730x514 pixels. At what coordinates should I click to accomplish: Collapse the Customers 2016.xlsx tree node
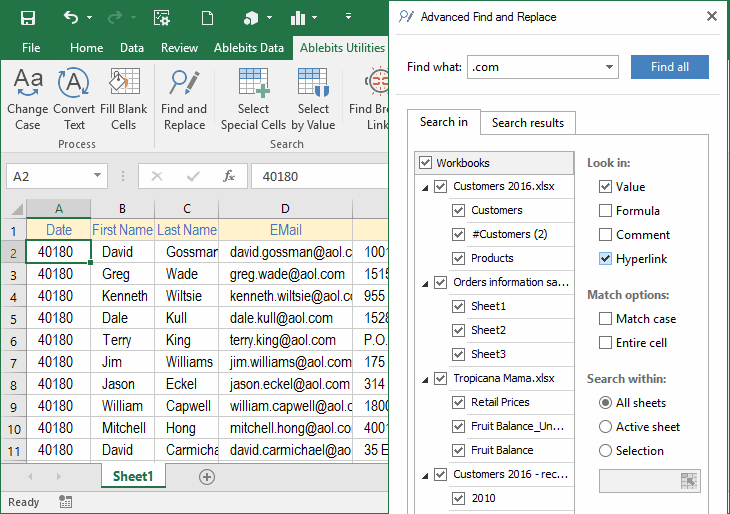[x=425, y=187]
